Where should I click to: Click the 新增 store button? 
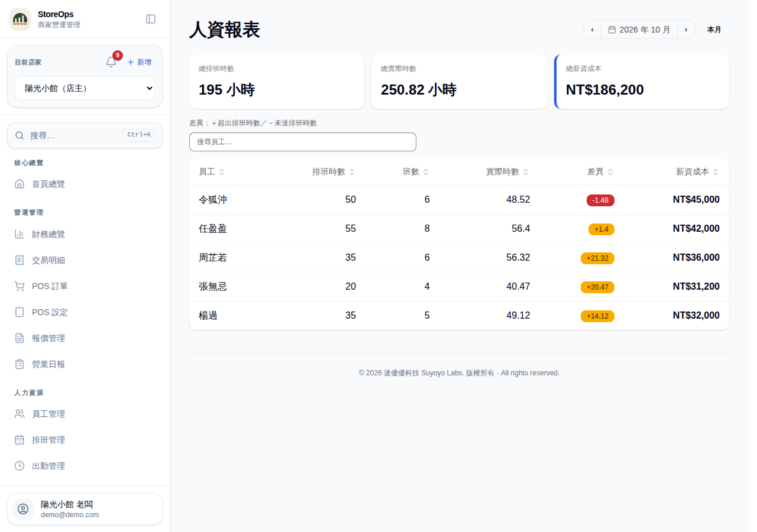[x=140, y=62]
